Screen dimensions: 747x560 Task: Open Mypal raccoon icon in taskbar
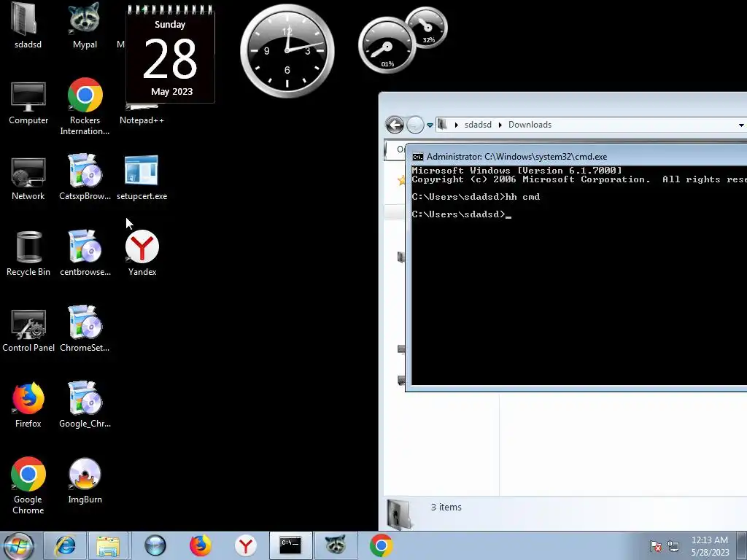click(336, 545)
